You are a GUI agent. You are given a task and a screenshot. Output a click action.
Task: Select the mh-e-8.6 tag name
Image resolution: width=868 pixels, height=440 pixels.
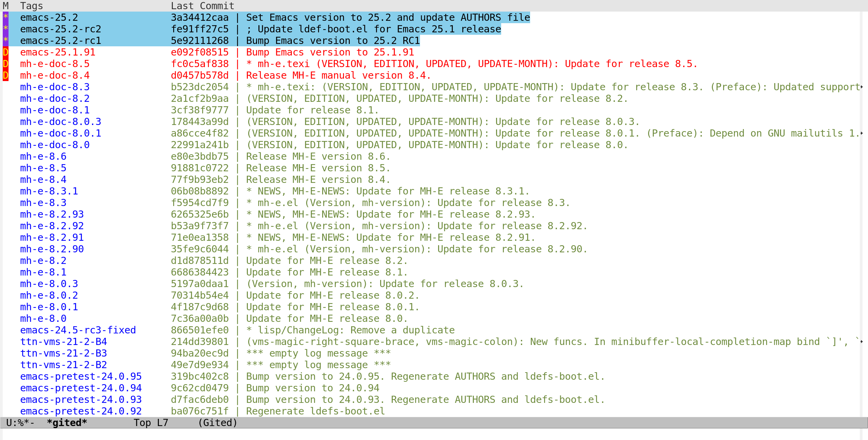click(x=43, y=156)
